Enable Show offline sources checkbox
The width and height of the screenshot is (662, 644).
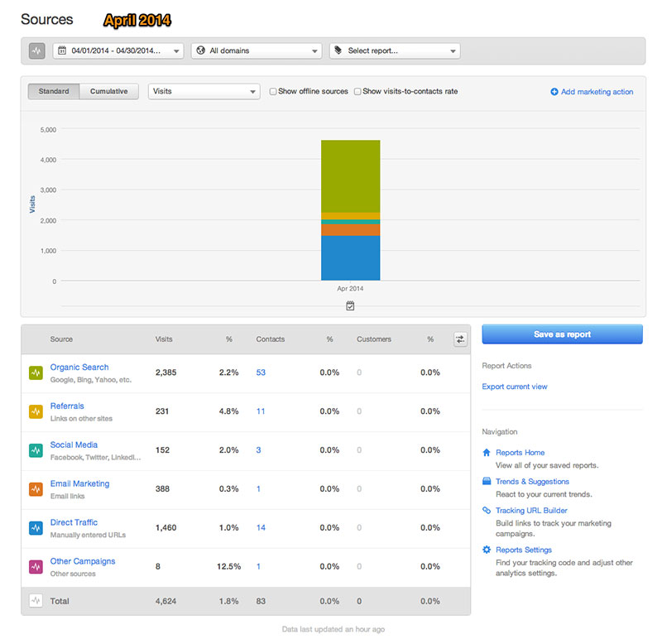[x=273, y=92]
